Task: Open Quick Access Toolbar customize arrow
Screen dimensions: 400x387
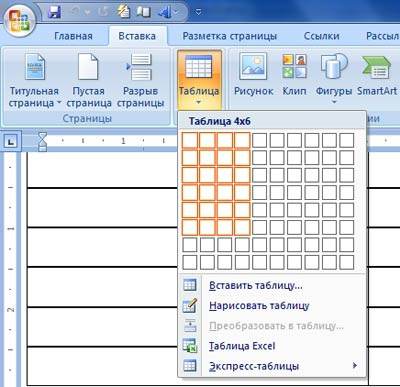Action: pos(198,13)
